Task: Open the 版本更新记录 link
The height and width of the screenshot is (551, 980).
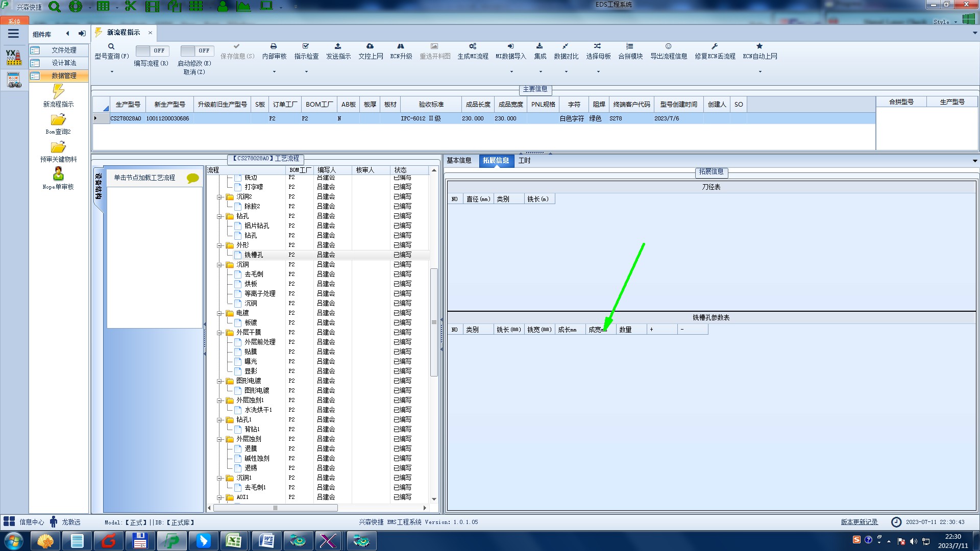Action: point(859,522)
